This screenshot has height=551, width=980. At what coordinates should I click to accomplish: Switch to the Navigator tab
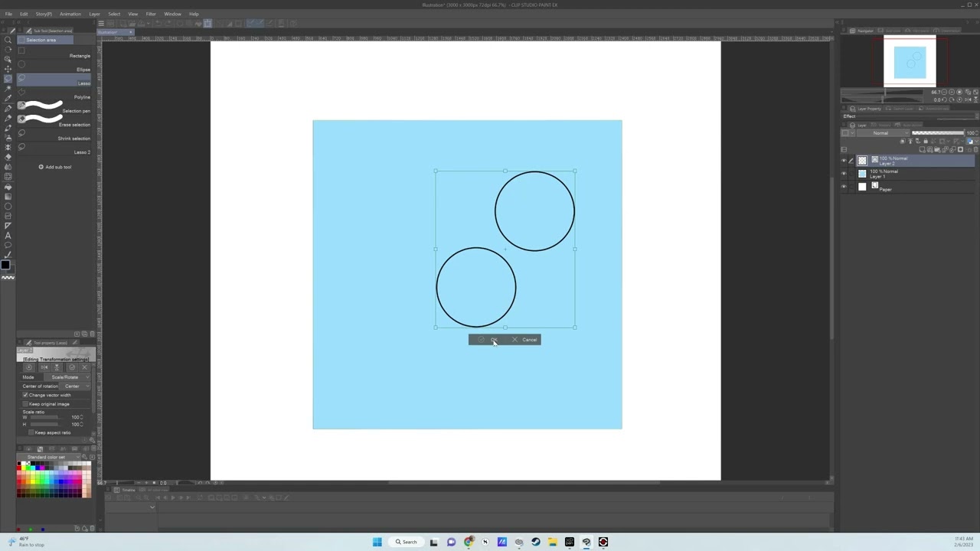click(862, 31)
